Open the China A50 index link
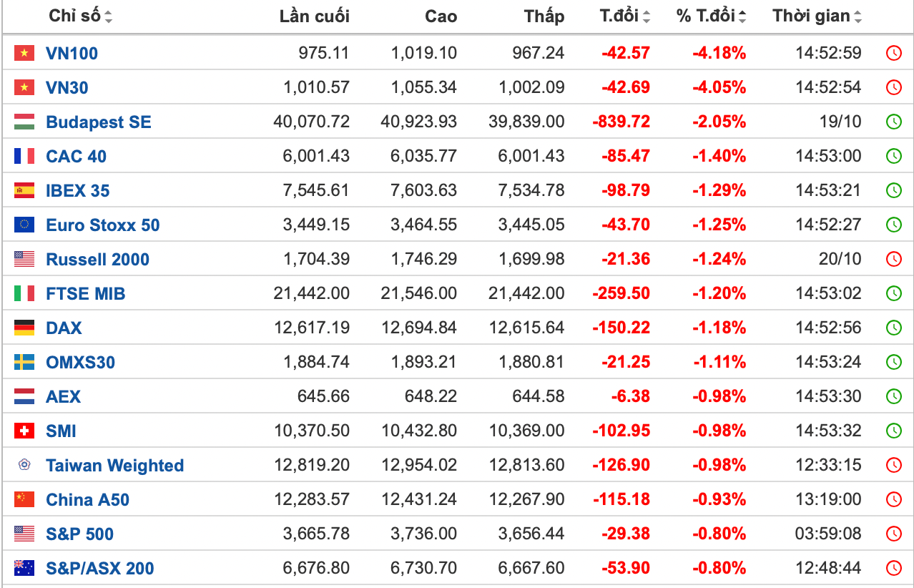 click(87, 500)
